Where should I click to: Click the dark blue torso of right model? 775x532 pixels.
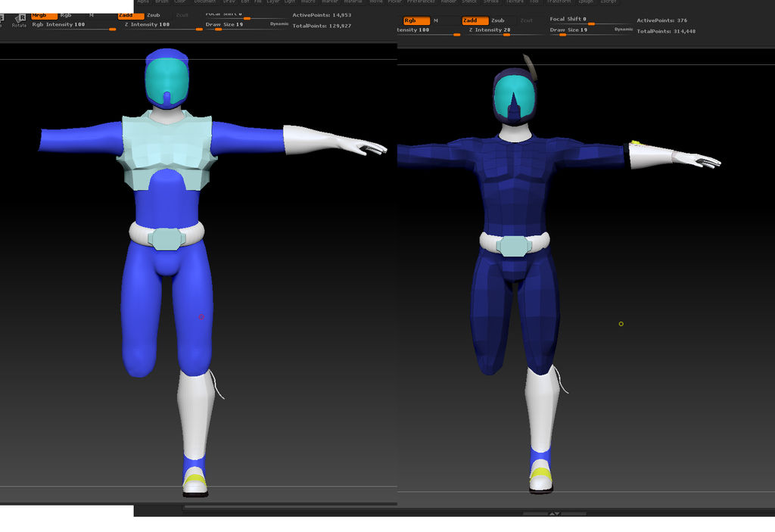[514, 188]
